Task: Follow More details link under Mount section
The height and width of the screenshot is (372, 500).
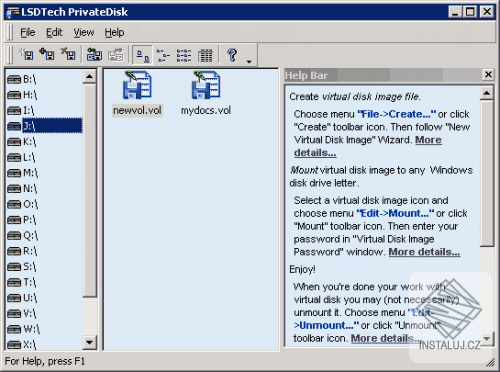Action: click(x=424, y=252)
